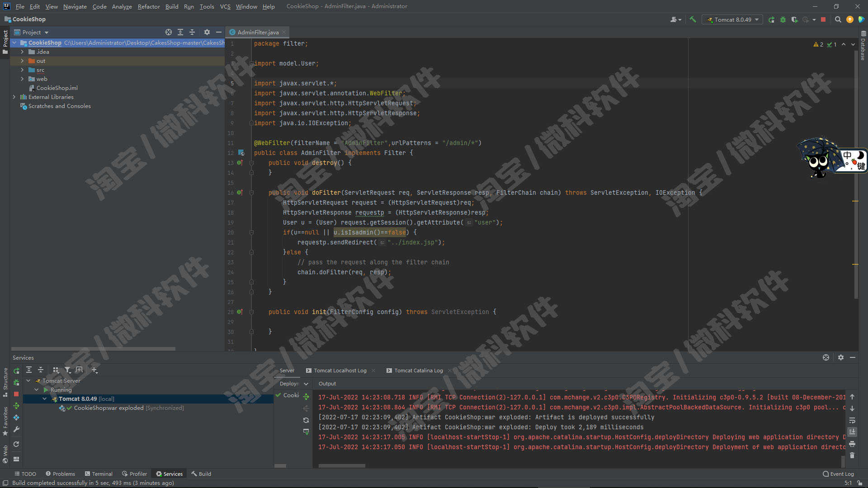Toggle soft-wrap in Output console
The height and width of the screenshot is (488, 868).
[852, 420]
